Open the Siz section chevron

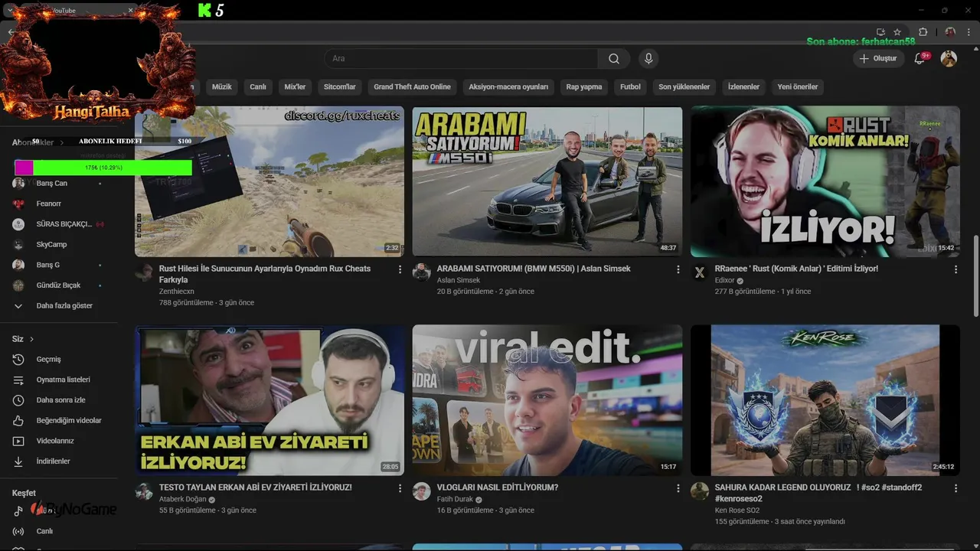click(x=31, y=339)
